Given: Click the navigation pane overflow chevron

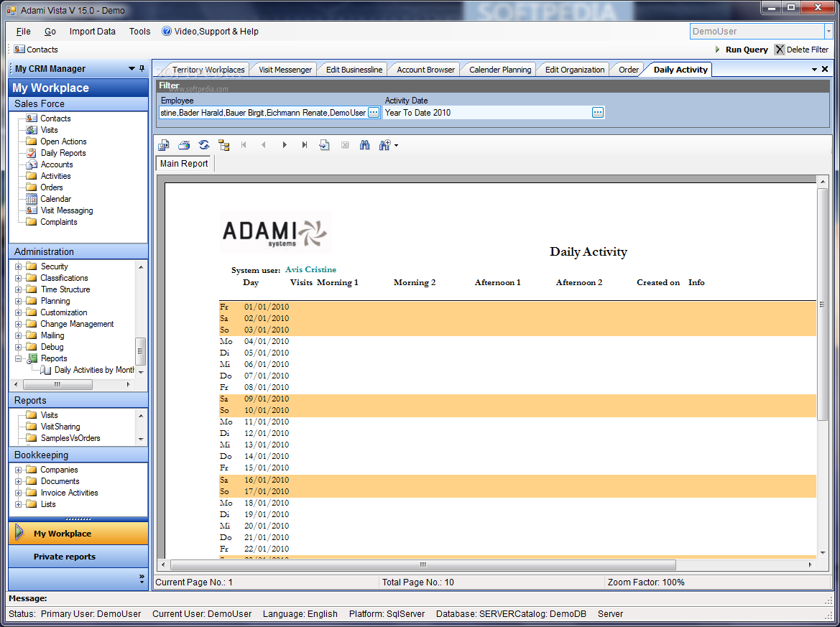Looking at the screenshot, I should [142, 579].
